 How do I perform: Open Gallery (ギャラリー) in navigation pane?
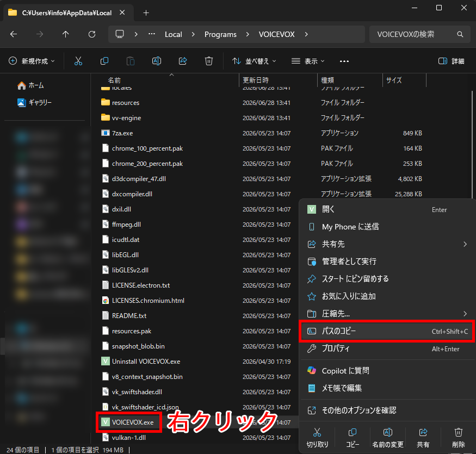tap(34, 103)
